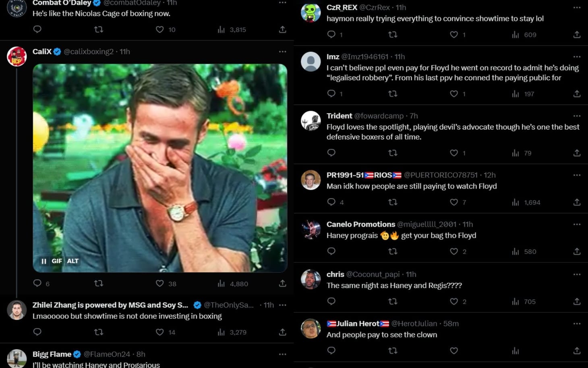Viewport: 588px width, 368px height.
Task: Open Bigg Flame's profile name
Action: tap(52, 354)
